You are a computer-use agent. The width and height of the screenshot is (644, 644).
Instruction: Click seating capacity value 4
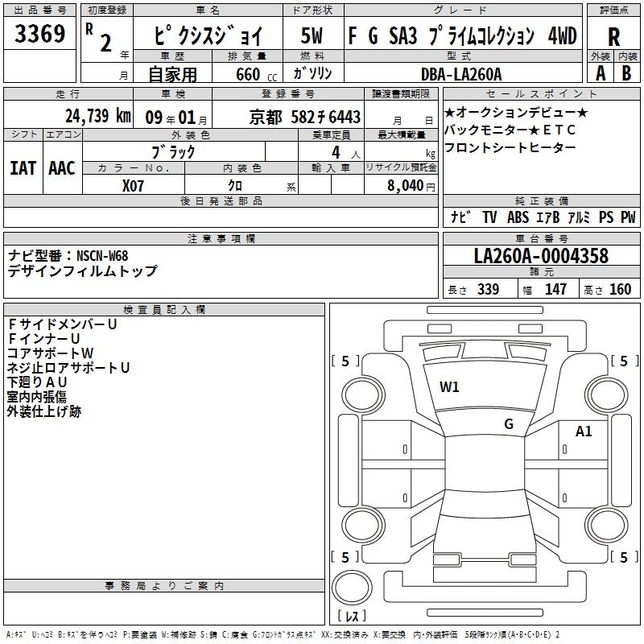[x=336, y=152]
